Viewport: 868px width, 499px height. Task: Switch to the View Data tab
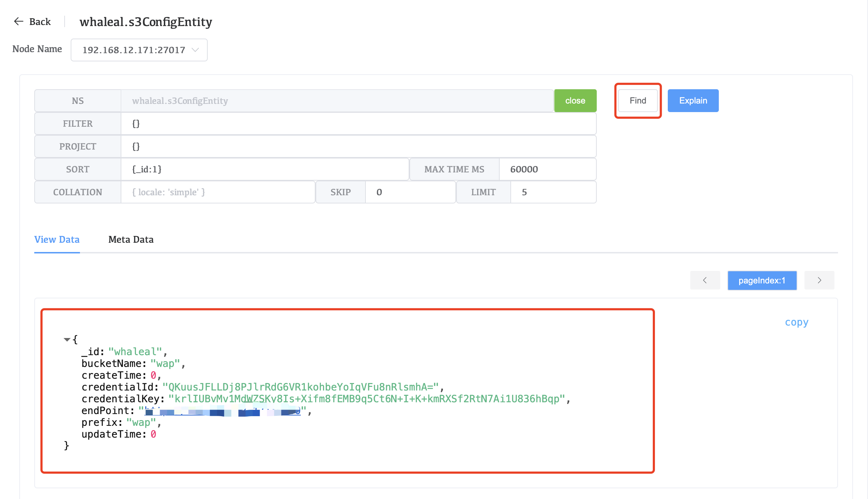coord(57,240)
